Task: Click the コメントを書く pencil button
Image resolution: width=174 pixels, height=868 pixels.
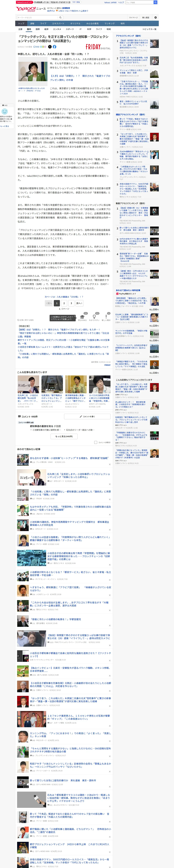Action: (87, 416)
